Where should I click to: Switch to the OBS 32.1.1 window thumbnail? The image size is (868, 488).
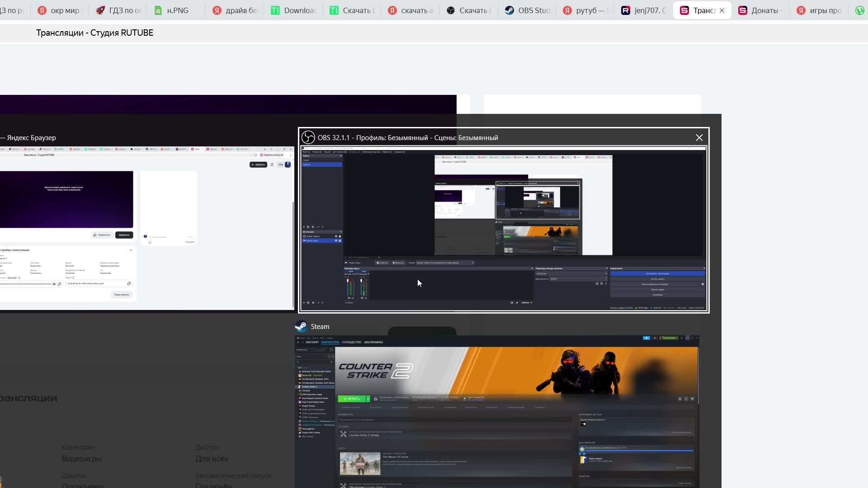[x=504, y=228]
